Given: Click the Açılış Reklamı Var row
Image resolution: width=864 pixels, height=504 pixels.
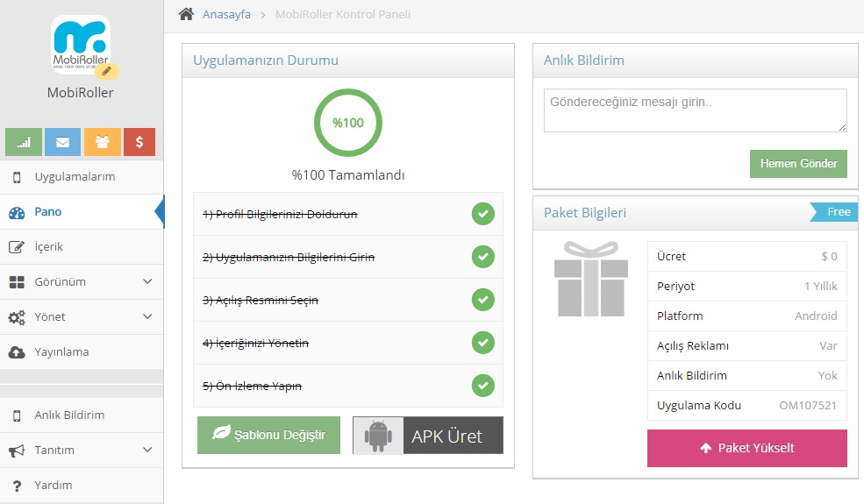Looking at the screenshot, I should tap(747, 346).
